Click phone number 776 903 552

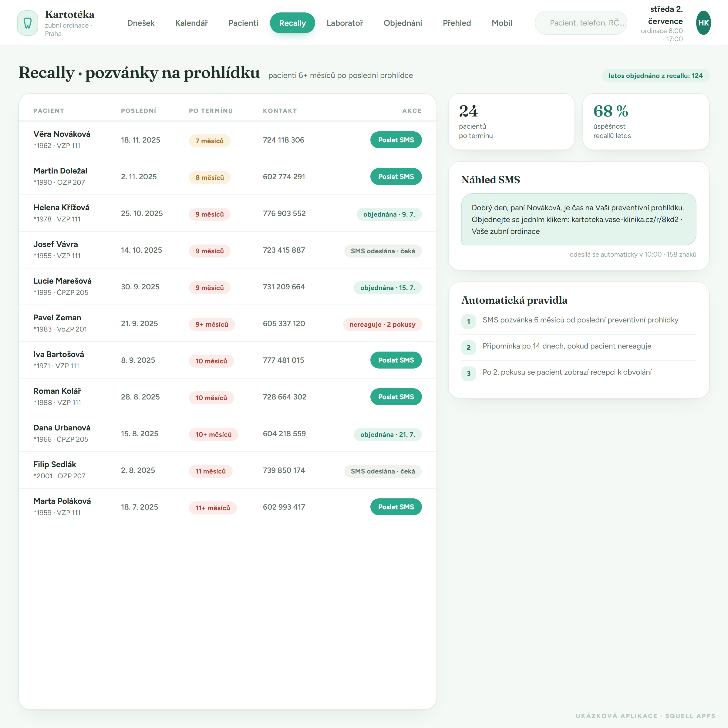pos(284,213)
